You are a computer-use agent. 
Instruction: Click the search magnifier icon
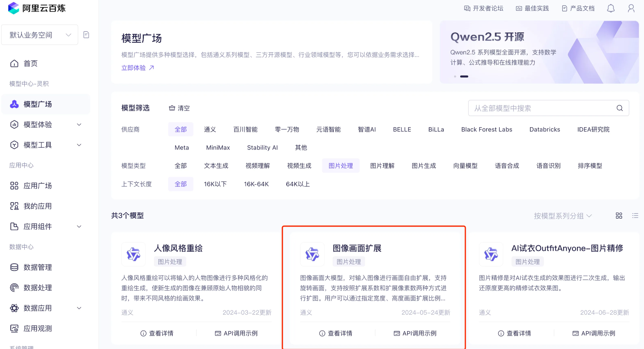pyautogui.click(x=619, y=108)
